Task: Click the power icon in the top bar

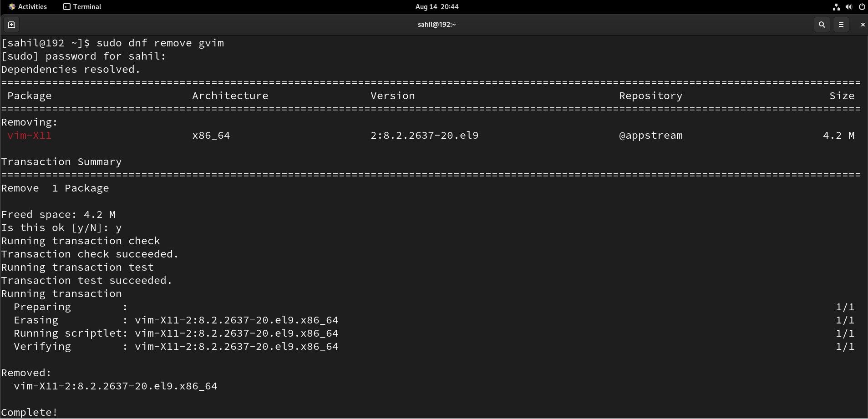Action: tap(862, 6)
